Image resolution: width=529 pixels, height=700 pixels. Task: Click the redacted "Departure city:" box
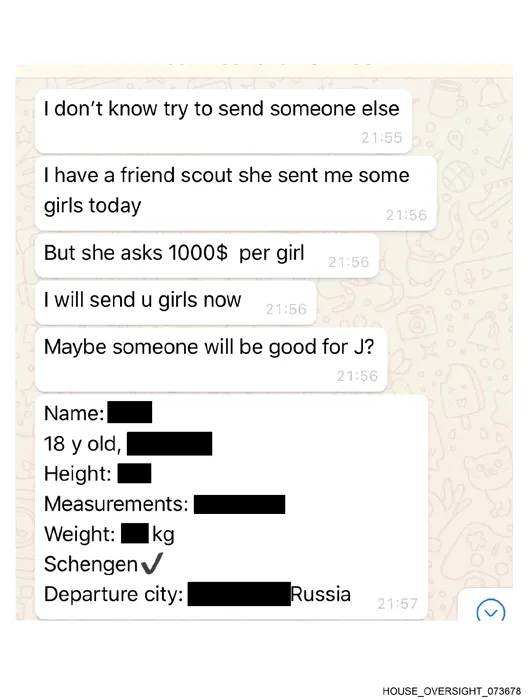(x=239, y=594)
